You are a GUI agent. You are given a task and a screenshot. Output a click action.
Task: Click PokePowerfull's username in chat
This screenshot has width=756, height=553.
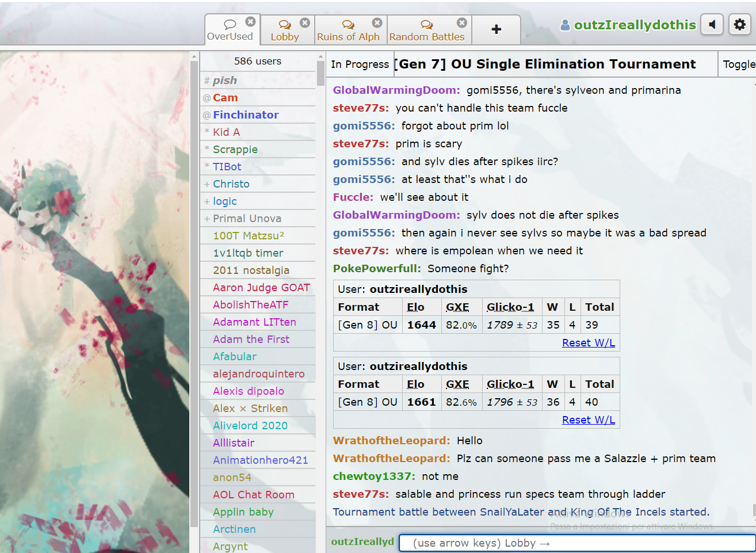(377, 268)
